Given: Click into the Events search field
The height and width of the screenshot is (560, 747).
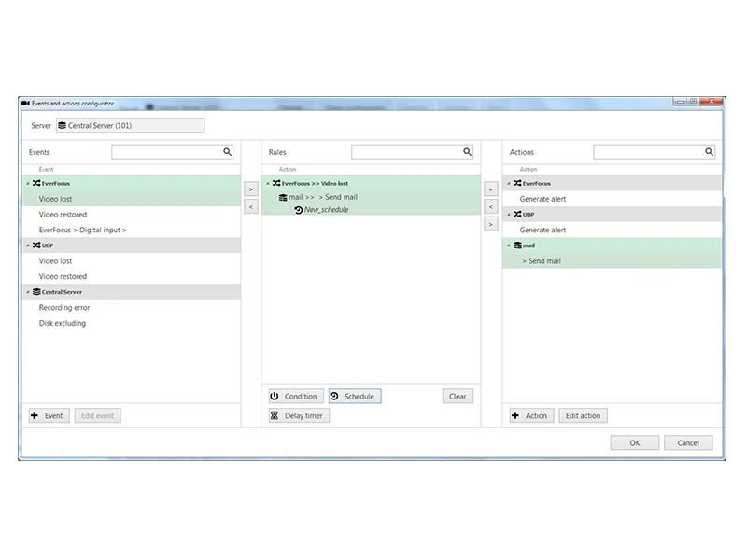Looking at the screenshot, I should click(166, 151).
